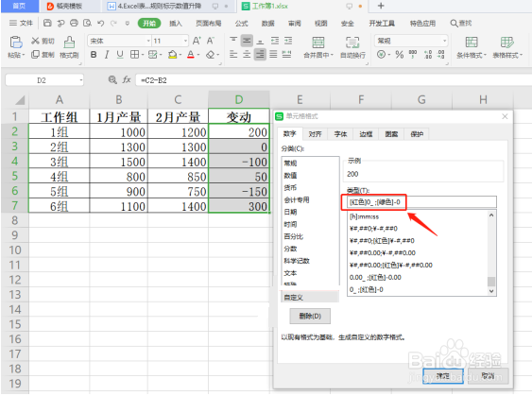Click the Wrap Text icon
The height and width of the screenshot is (396, 532).
coord(352,43)
